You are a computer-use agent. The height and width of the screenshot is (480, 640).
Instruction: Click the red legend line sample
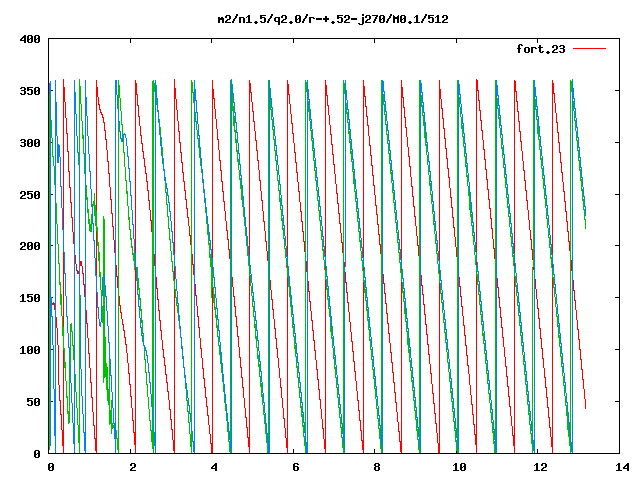(x=589, y=49)
